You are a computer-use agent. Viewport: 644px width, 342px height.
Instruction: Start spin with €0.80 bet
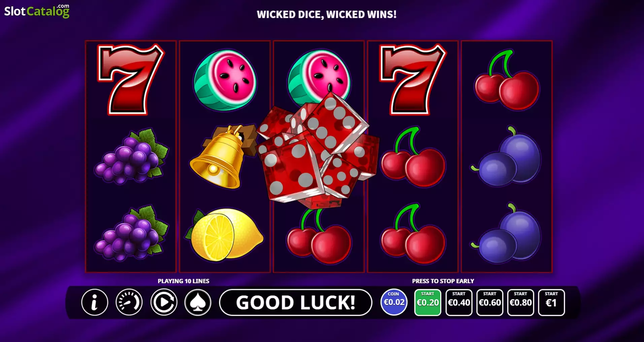520,302
